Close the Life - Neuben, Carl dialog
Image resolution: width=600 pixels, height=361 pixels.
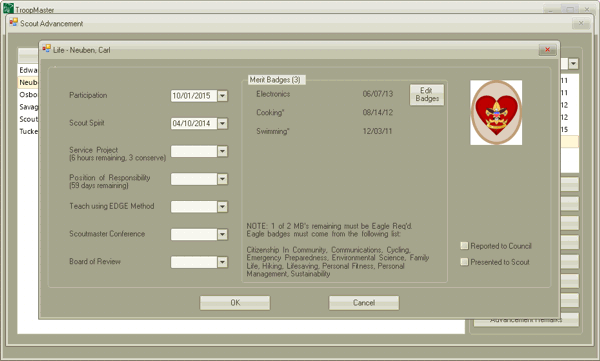click(547, 49)
